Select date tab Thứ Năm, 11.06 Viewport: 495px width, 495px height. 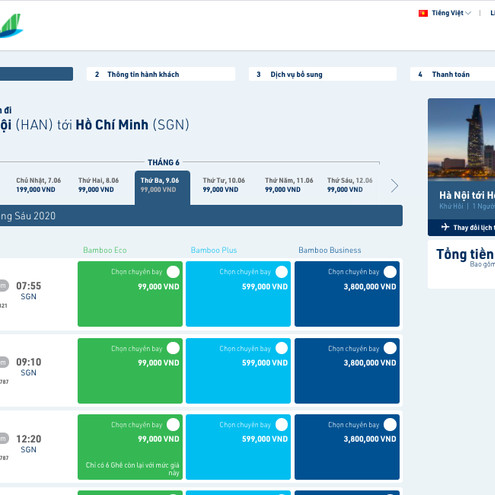point(289,185)
